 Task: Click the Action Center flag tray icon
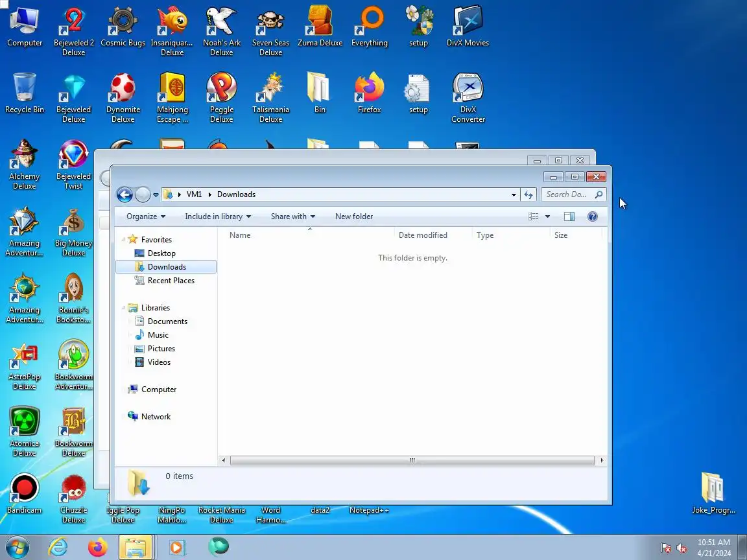coord(666,548)
